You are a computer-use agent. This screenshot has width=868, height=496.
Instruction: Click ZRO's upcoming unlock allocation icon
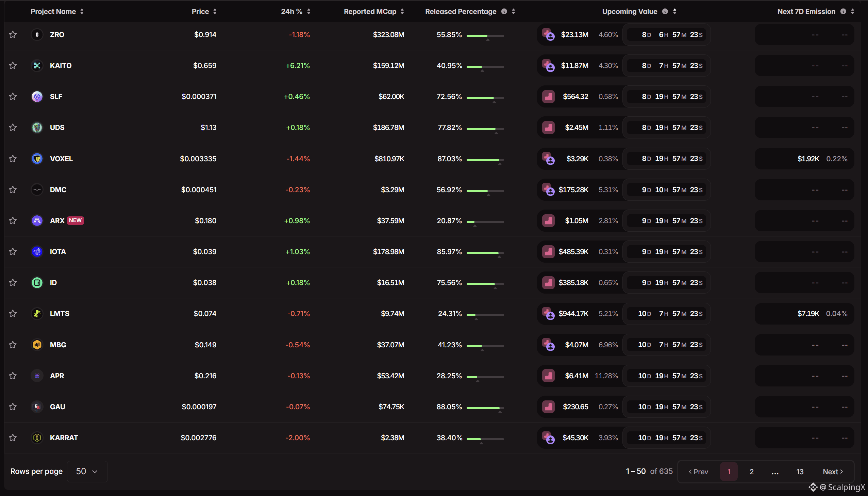click(548, 34)
